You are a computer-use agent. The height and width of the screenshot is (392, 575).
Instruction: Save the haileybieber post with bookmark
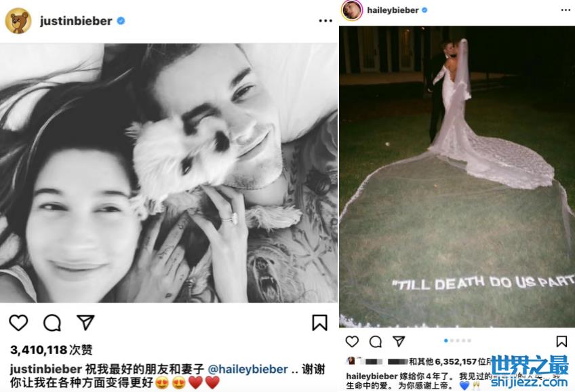(561, 341)
